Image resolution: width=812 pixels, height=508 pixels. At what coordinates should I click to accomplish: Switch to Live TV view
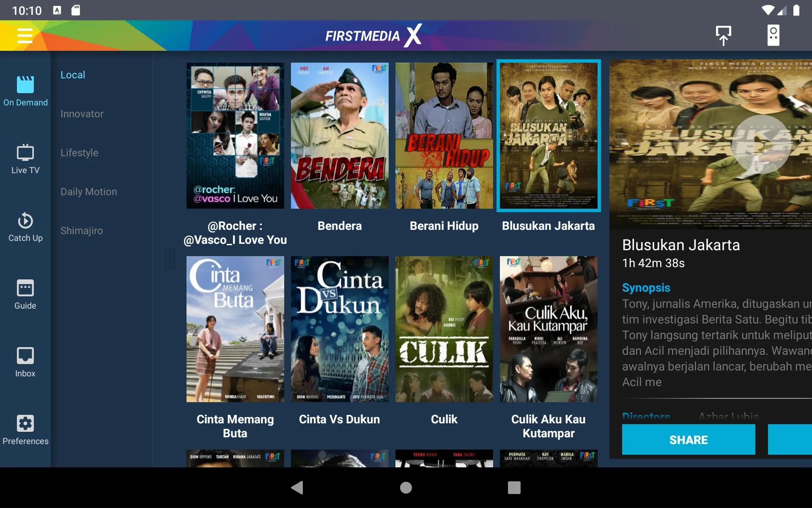[x=24, y=161]
